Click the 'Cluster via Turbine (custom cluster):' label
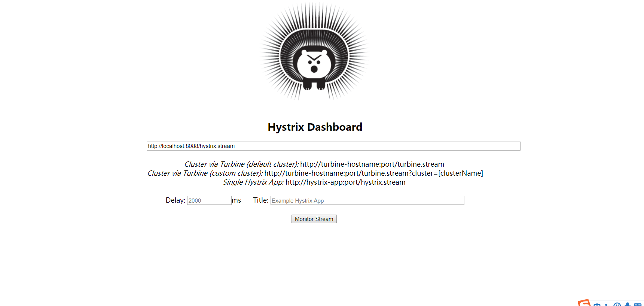 205,173
